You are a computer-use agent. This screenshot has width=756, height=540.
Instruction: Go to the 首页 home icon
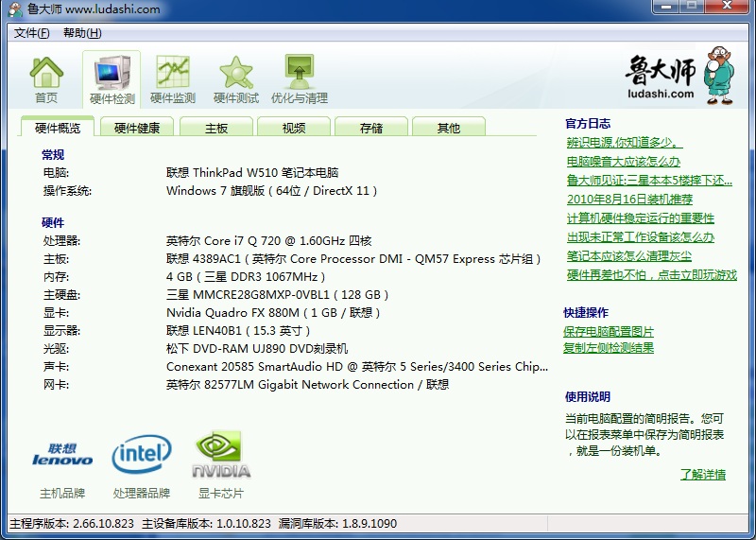(x=46, y=79)
